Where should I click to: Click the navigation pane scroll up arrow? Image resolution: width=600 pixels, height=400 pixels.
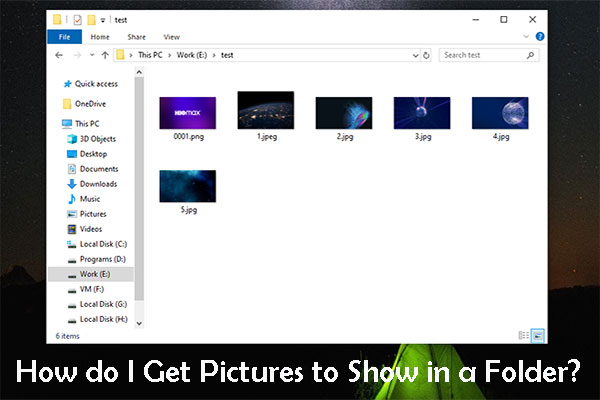click(139, 72)
